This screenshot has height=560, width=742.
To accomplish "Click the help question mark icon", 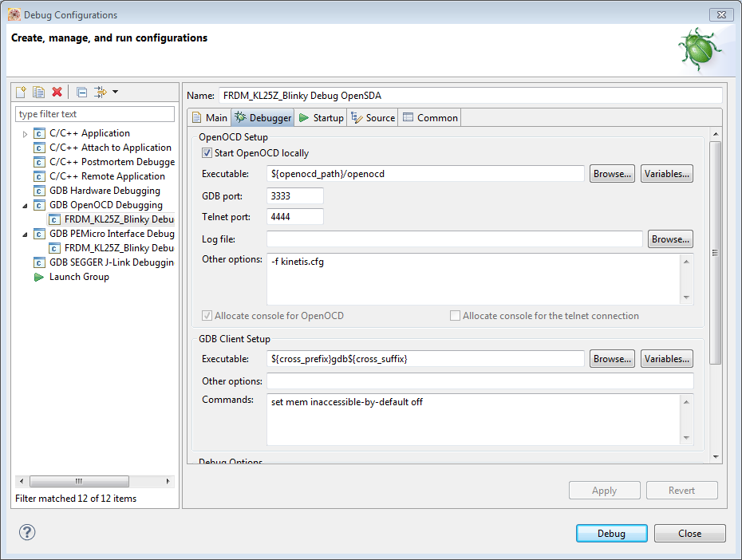I will pos(28,533).
